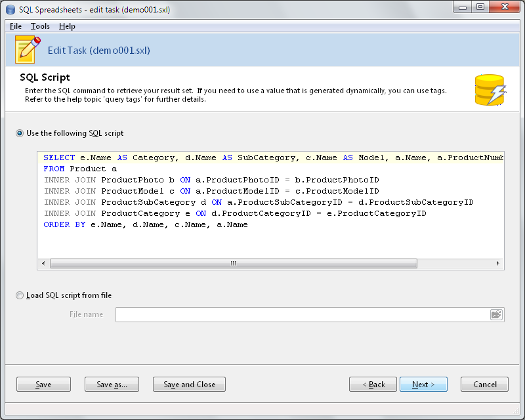525x420 pixels.
Task: Click the ORDER BY line in SQL editor
Action: tap(146, 224)
